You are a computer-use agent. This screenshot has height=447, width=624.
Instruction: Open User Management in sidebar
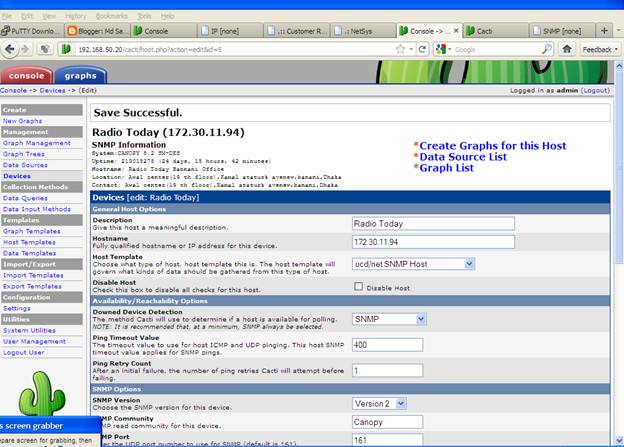pos(34,342)
